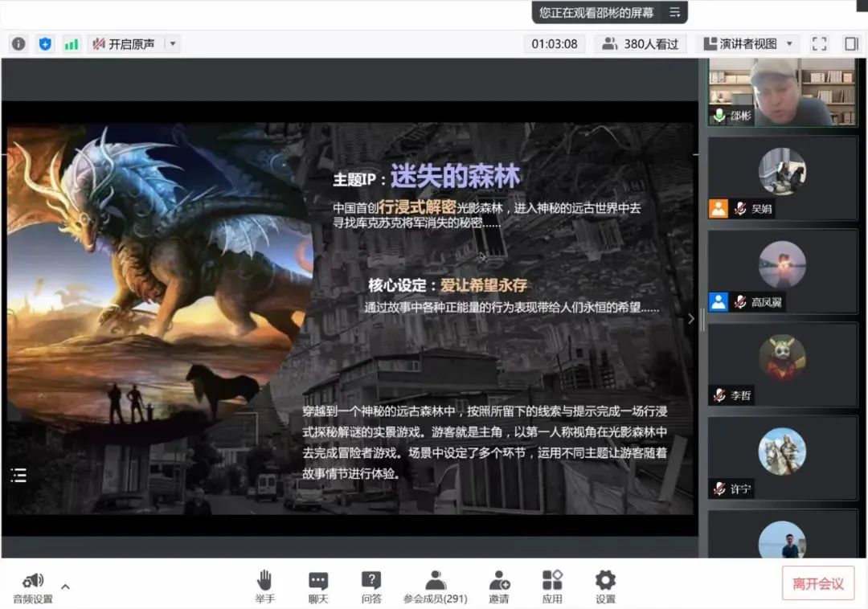Screen dimensions: 868x609
Task: Show 参会成员(291) participant list
Action: click(x=436, y=587)
